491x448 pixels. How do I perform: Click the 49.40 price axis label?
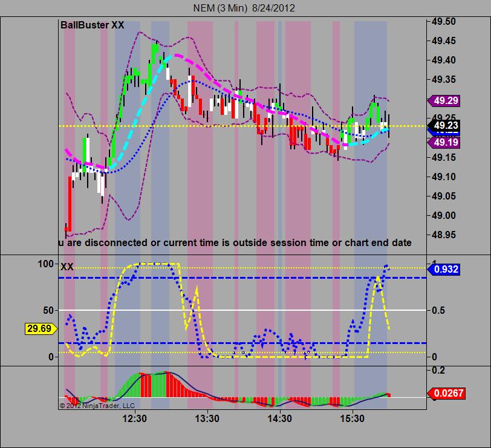[x=444, y=60]
